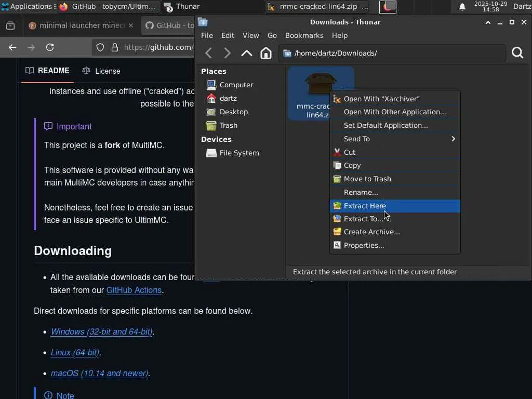Choose Create Archive... entry
The height and width of the screenshot is (399, 532).
(395, 232)
